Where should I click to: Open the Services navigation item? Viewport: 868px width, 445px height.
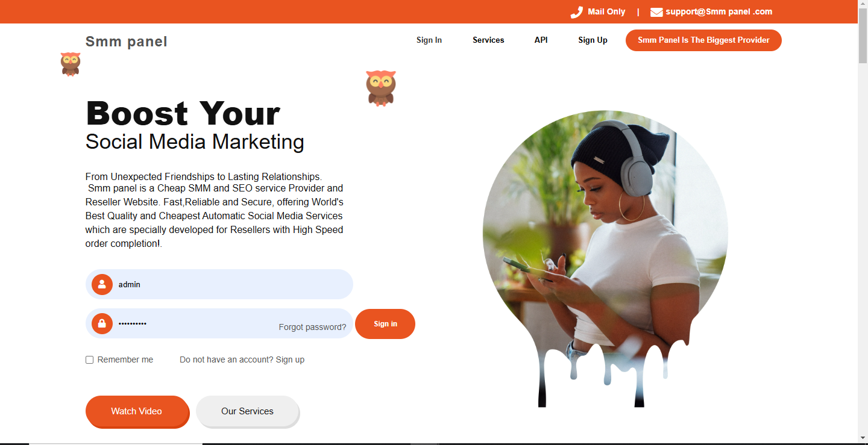click(x=488, y=40)
